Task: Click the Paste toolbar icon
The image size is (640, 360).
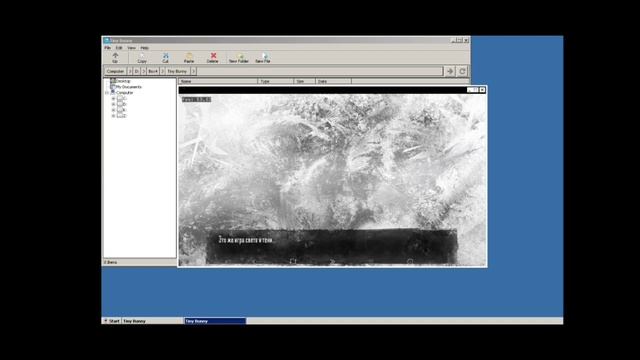Action: (x=189, y=56)
